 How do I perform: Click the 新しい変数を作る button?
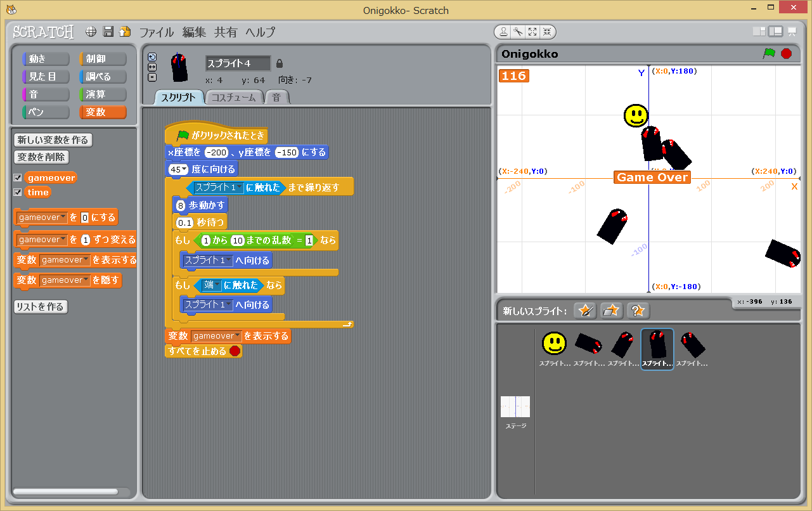pyautogui.click(x=53, y=140)
